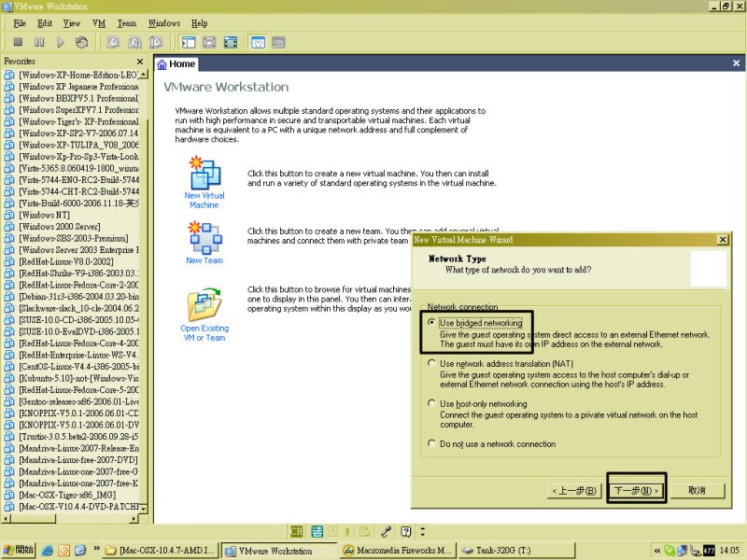Toggle the Show Sidebar toolbar icon
The height and width of the screenshot is (560, 747).
tap(189, 42)
